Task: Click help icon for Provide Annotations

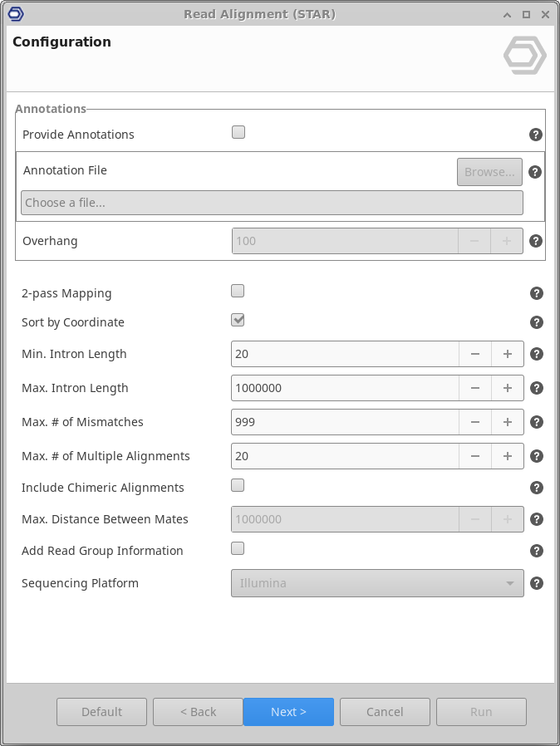Action: 536,135
